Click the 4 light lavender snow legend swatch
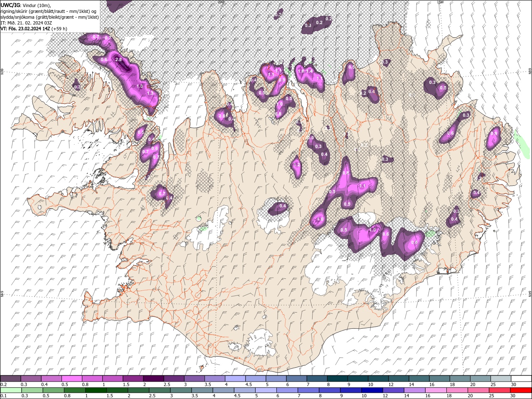The height and width of the screenshot is (399, 532). 235,379
